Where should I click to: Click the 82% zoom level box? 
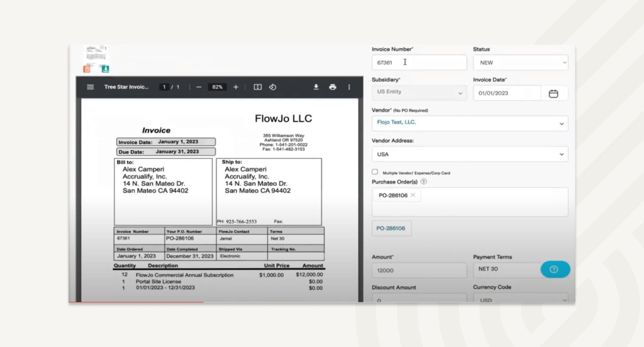pos(217,87)
